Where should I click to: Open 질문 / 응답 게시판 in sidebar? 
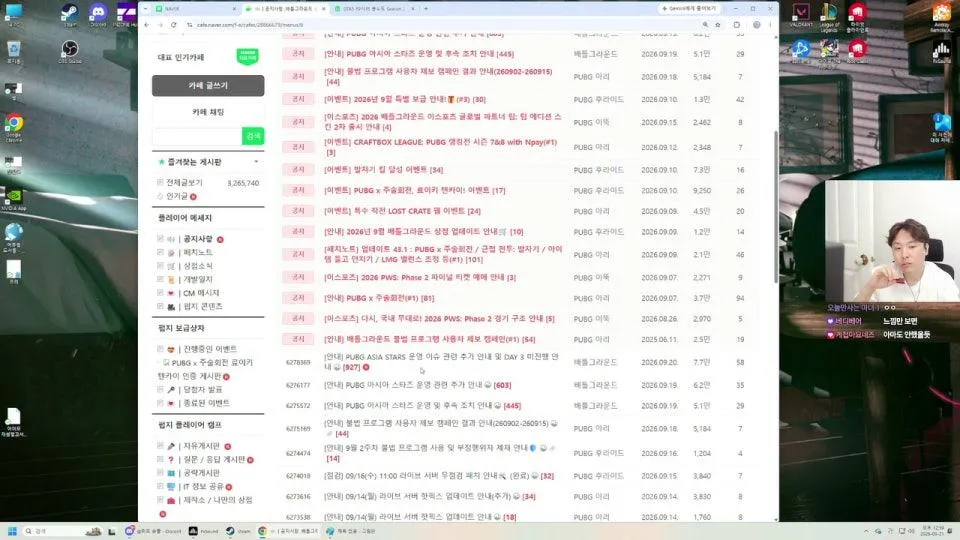coord(214,459)
